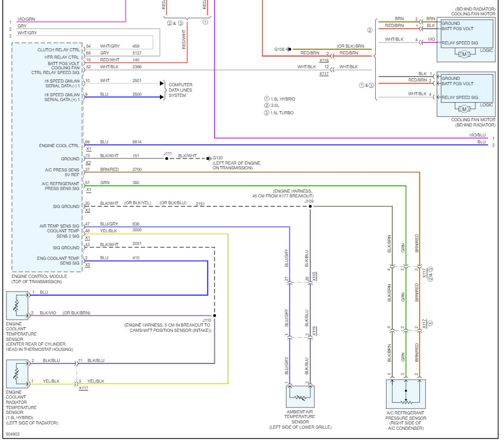Click circuit number 2051
The height and width of the screenshot is (443, 504).
[137, 244]
